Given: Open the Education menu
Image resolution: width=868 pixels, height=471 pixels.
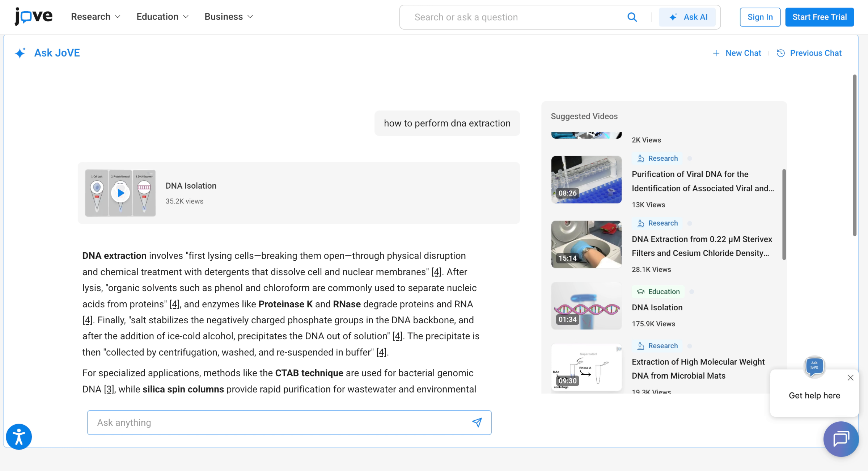Looking at the screenshot, I should click(162, 17).
